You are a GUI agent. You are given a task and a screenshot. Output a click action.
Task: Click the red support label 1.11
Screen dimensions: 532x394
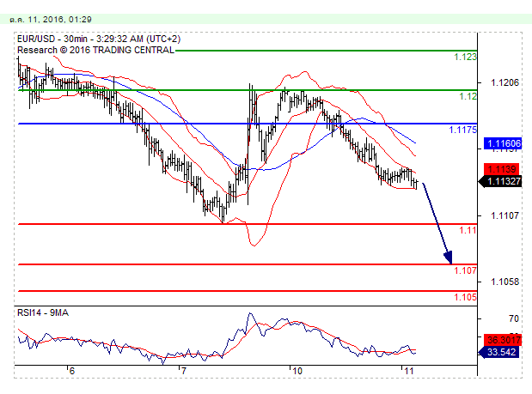(468, 230)
